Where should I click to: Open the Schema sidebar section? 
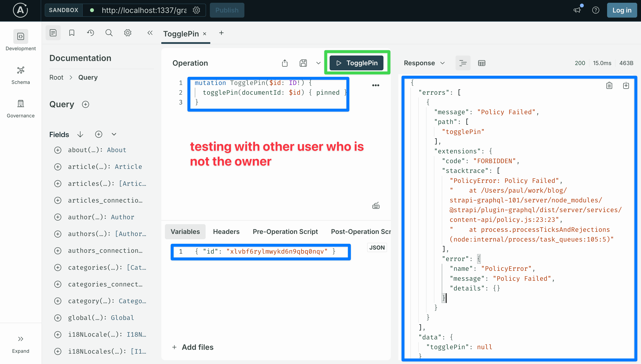click(x=21, y=75)
